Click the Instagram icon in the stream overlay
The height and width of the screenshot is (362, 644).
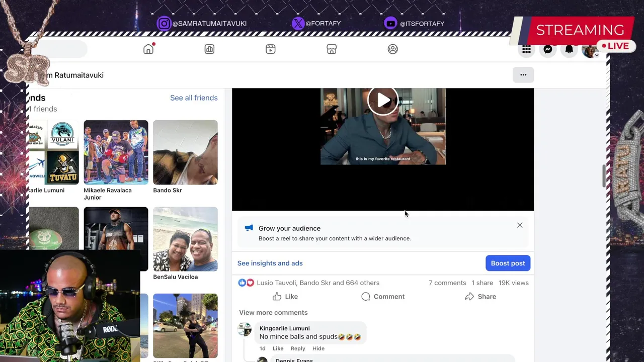click(164, 24)
